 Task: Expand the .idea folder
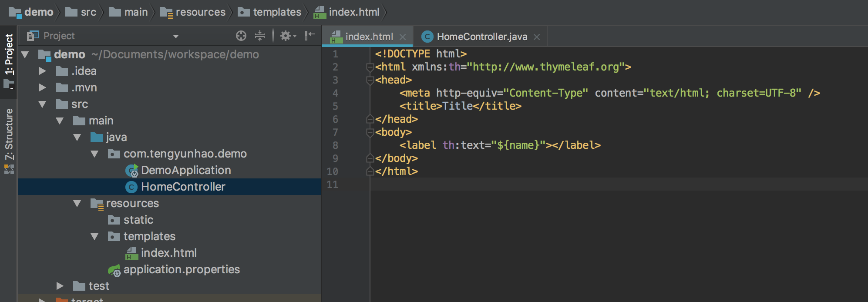pyautogui.click(x=43, y=71)
